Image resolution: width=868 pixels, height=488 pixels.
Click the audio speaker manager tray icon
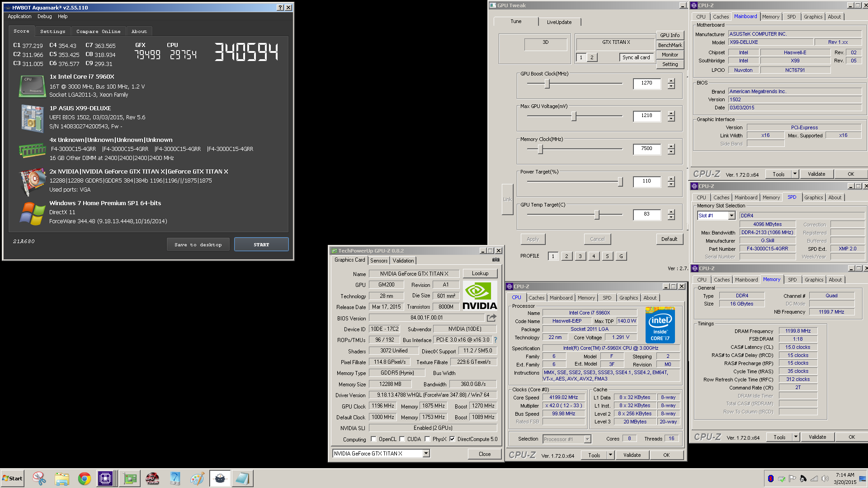(803, 479)
